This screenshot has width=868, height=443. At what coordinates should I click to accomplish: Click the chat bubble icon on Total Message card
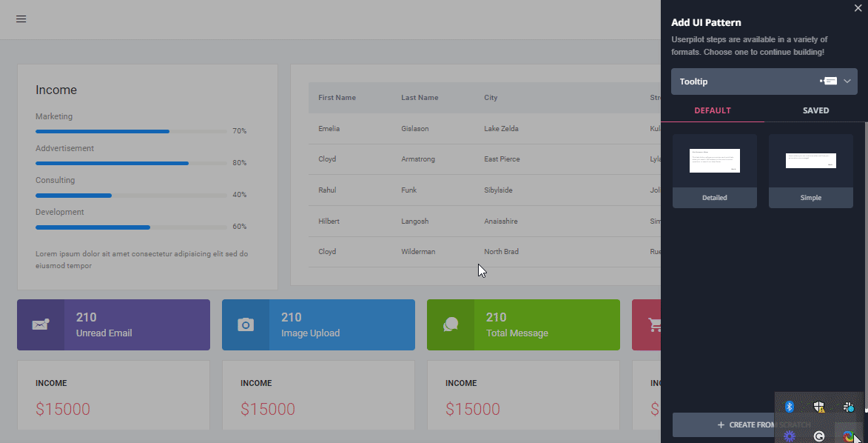point(451,324)
